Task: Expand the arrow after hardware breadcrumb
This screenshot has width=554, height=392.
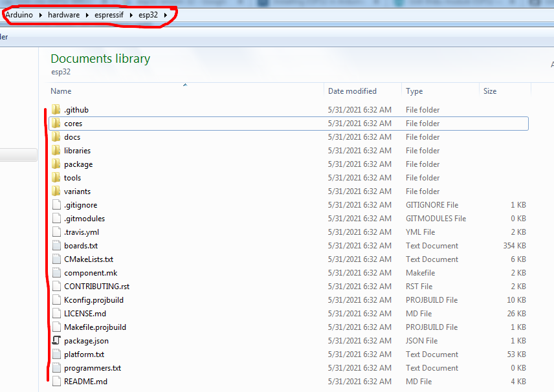Action: coord(87,15)
